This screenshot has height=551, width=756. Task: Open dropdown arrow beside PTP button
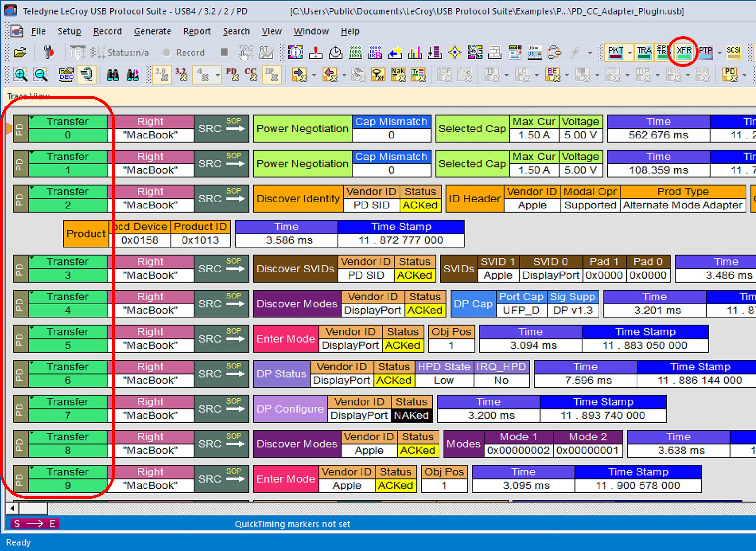[719, 53]
